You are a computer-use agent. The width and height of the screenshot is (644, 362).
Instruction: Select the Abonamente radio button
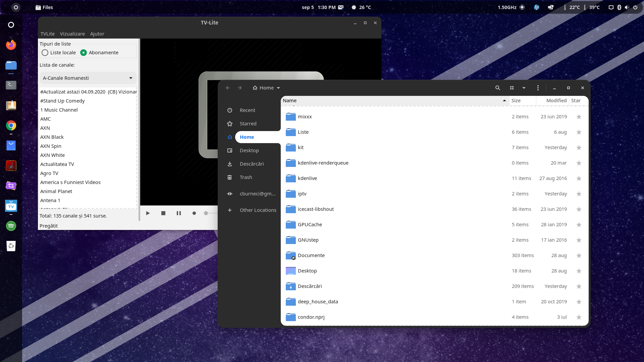84,53
